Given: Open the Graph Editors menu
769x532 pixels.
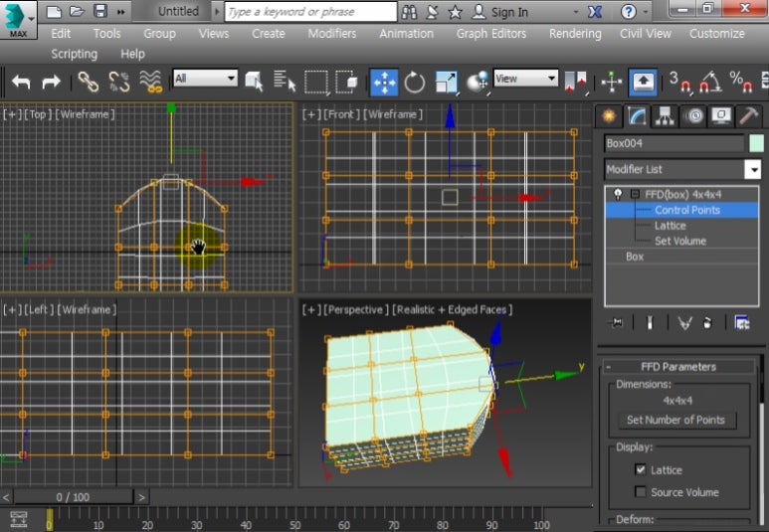Looking at the screenshot, I should point(490,34).
